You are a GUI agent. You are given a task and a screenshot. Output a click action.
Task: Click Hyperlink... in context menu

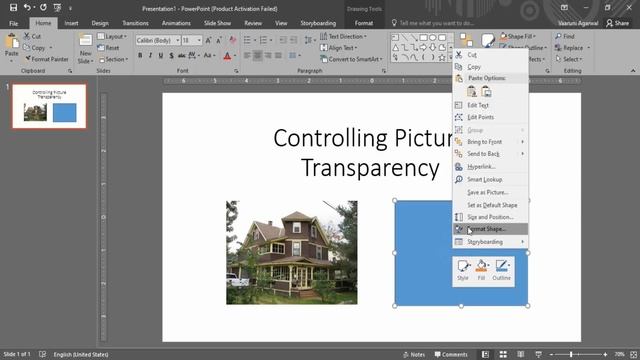pyautogui.click(x=490, y=167)
